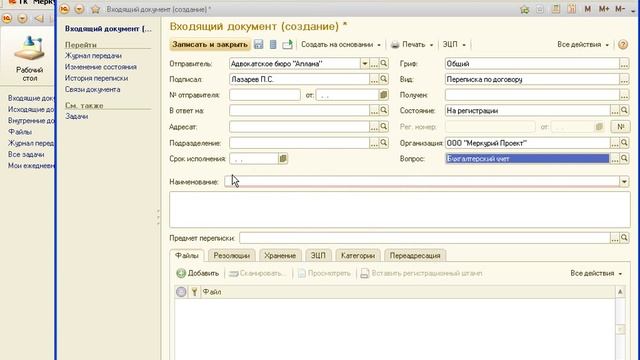Click the star favorites icon in title bar
Viewport: 640px width, 360px height.
point(96,9)
